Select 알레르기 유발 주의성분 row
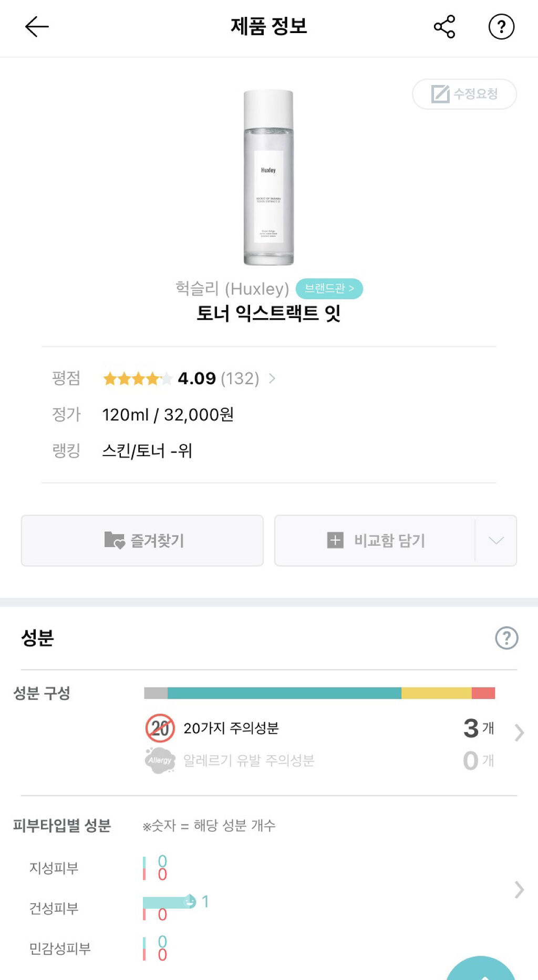538x980 pixels. [249, 761]
